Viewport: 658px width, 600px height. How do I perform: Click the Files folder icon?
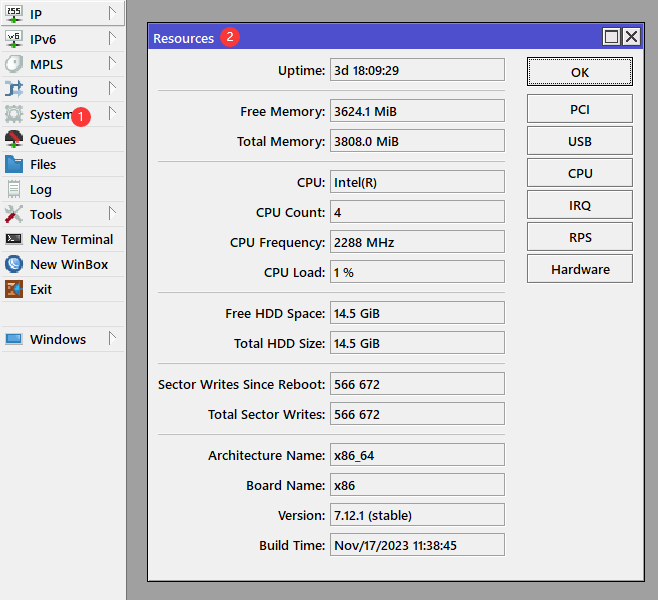(x=13, y=164)
